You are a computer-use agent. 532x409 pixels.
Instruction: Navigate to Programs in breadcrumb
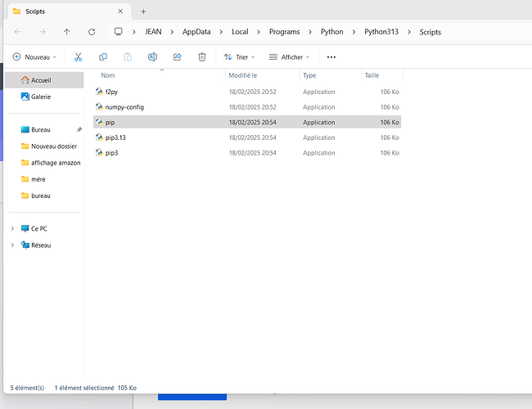point(284,32)
